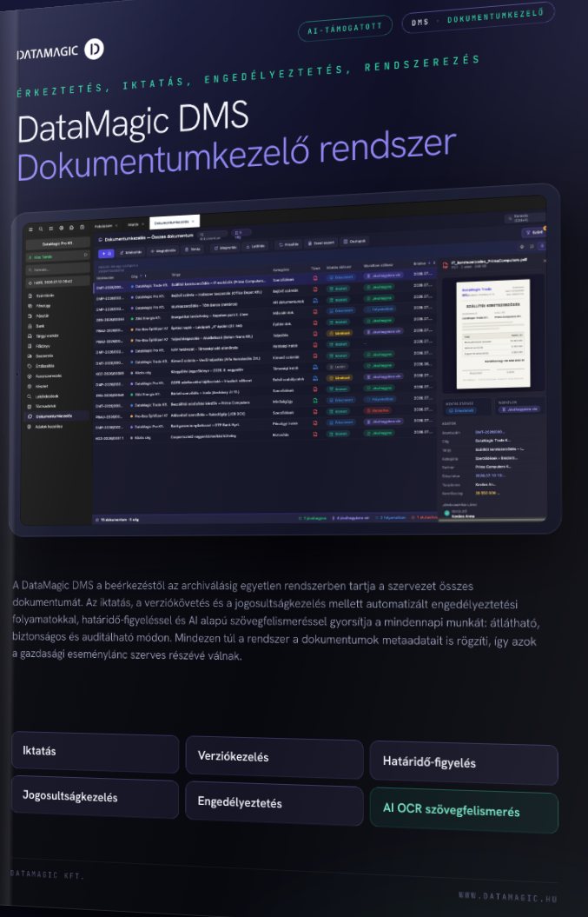588x917 pixels.
Task: Click the Határidő-figyelés feature card
Action: [x=464, y=762]
